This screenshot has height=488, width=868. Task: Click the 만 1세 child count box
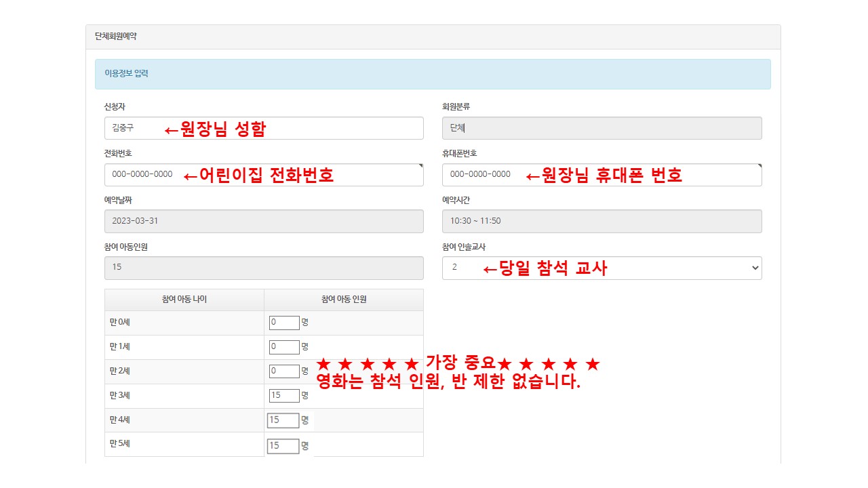(x=283, y=347)
